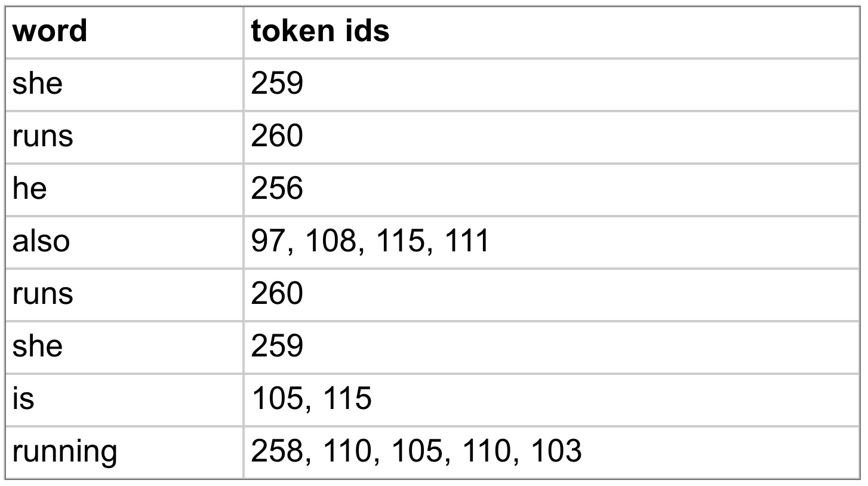Screen dimensions: 868x486
Task: Select the first "she" word cell
Action: (x=37, y=84)
